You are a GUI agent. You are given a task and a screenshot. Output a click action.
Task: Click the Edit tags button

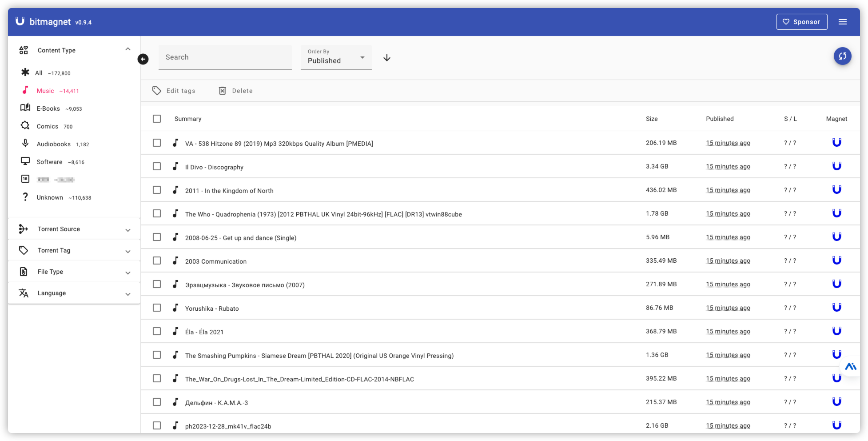pyautogui.click(x=174, y=91)
